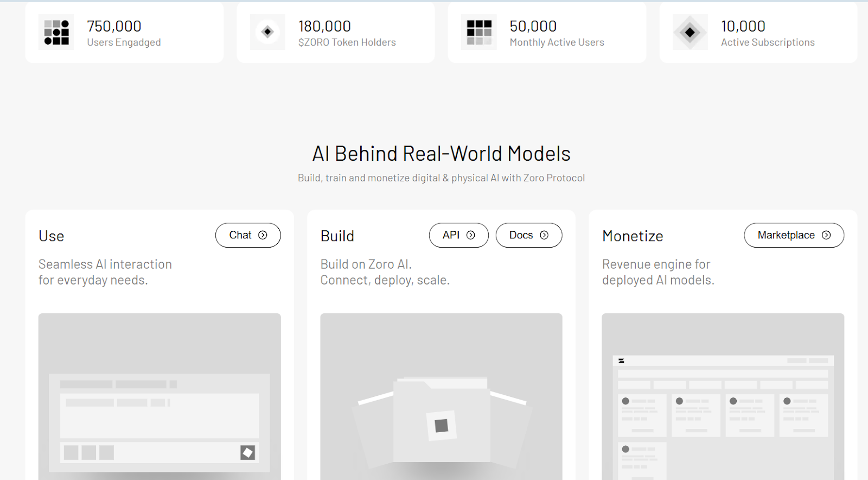Click the Monthly Active Users grid icon
The image size is (868, 480).
tap(479, 32)
